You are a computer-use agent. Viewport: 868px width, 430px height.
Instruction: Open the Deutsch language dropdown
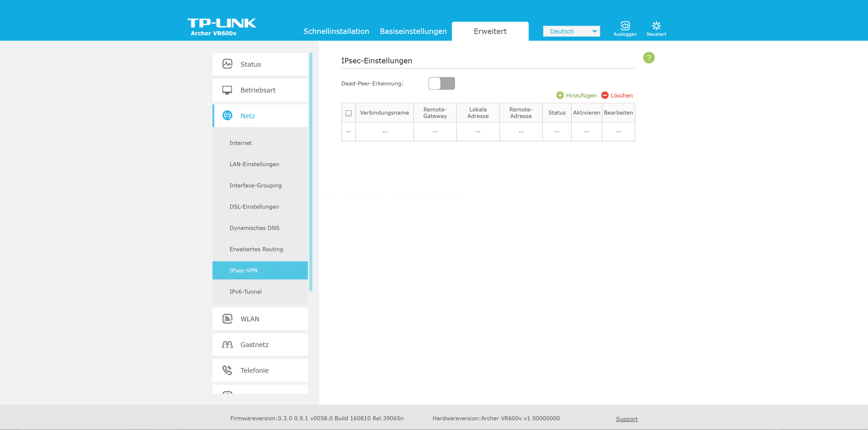click(571, 31)
